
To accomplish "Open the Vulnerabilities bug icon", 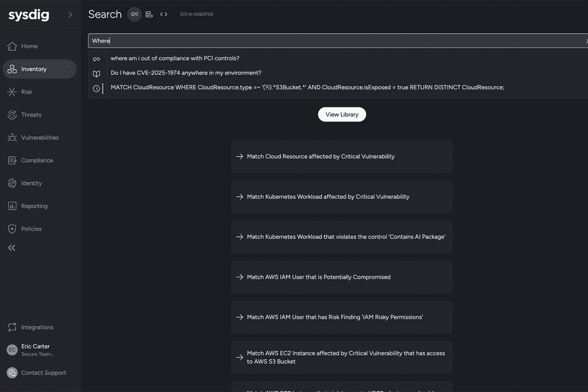I will [x=12, y=138].
